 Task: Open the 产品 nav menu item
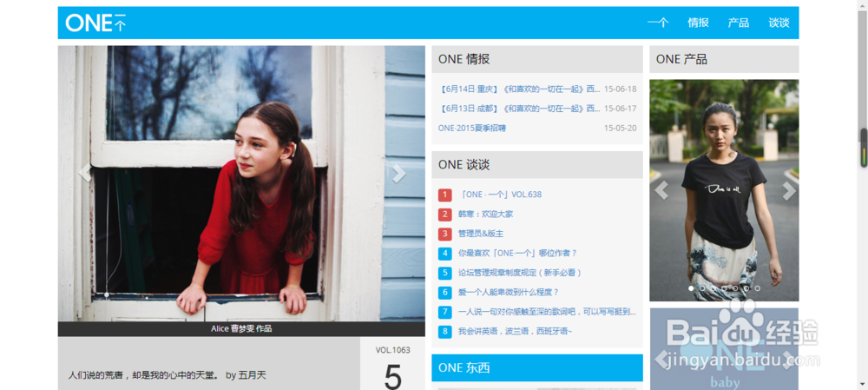click(739, 23)
